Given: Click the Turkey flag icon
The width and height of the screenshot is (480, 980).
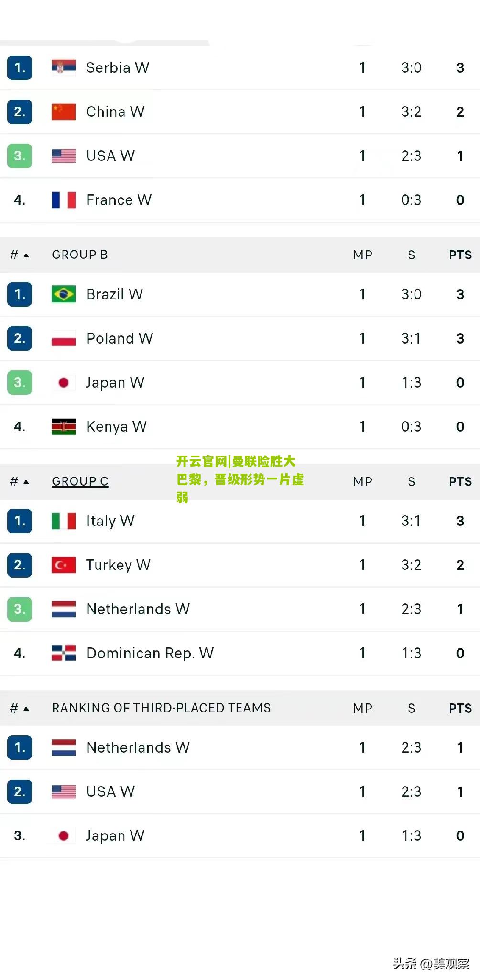Looking at the screenshot, I should pos(64,565).
